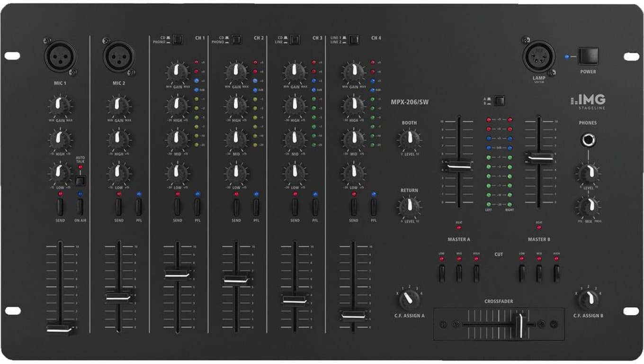Viewport: 644px width, 364px height.
Task: Toggle the MASTER A HIGH cut switch
Action: click(476, 273)
